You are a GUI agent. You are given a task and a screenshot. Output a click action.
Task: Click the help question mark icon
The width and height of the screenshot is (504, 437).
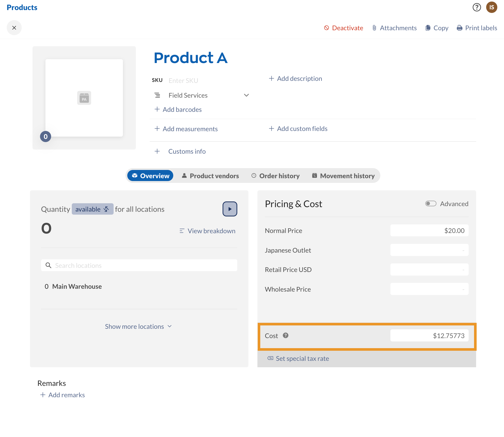[x=477, y=7]
